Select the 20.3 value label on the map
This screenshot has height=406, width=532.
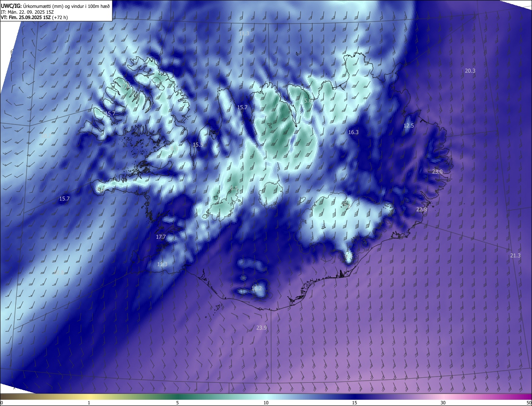click(470, 71)
